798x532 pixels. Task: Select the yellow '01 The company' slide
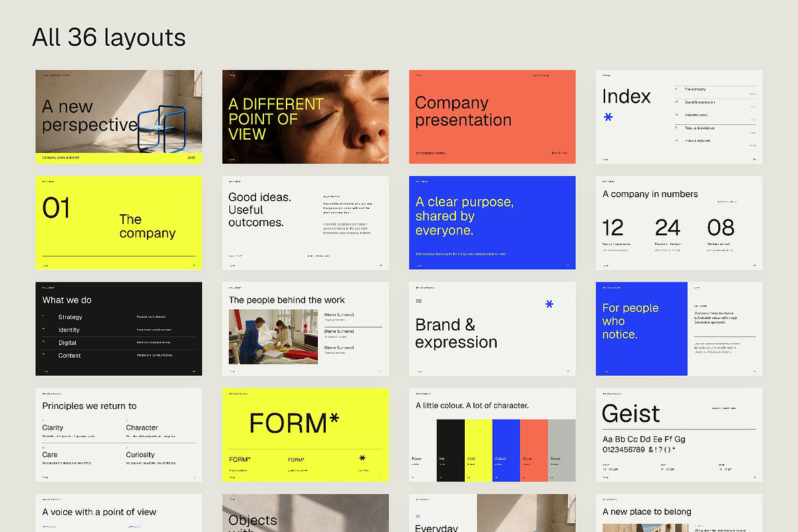click(x=118, y=223)
